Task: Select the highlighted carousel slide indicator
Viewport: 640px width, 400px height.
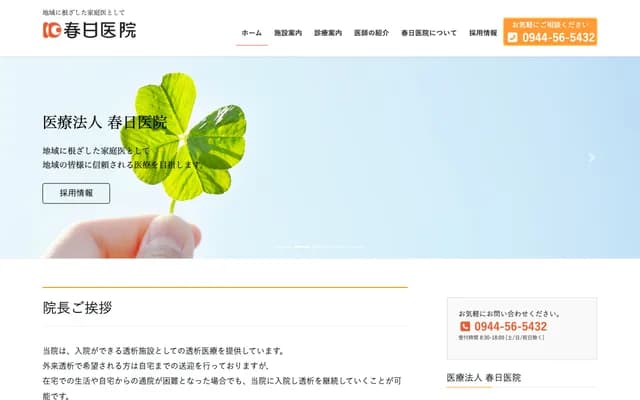Action: [302, 247]
